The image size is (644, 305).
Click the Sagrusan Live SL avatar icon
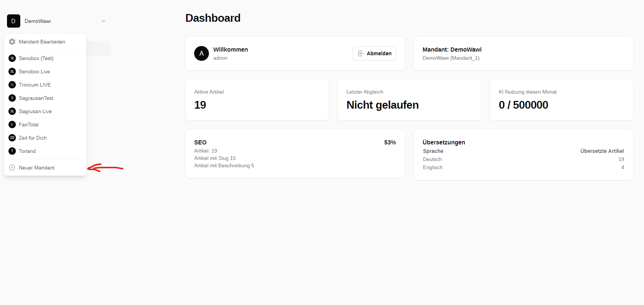[x=12, y=111]
